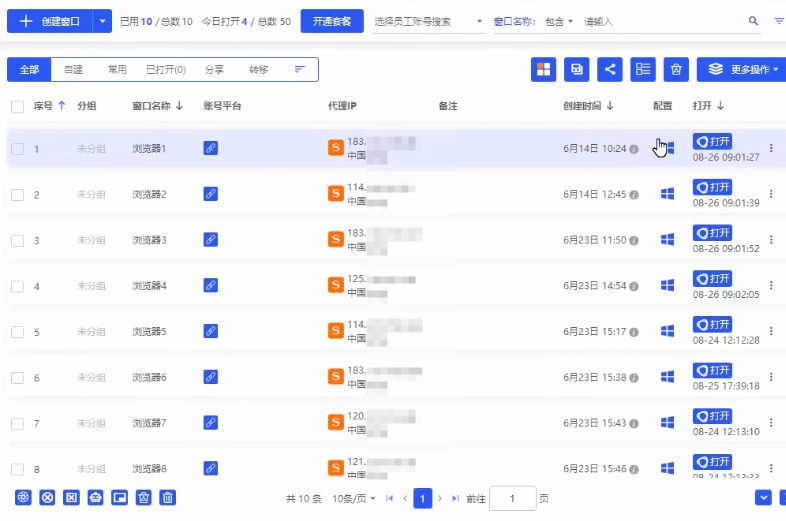The width and height of the screenshot is (786, 521).
Task: Click the link icon for 浏览器3
Action: pyautogui.click(x=210, y=240)
